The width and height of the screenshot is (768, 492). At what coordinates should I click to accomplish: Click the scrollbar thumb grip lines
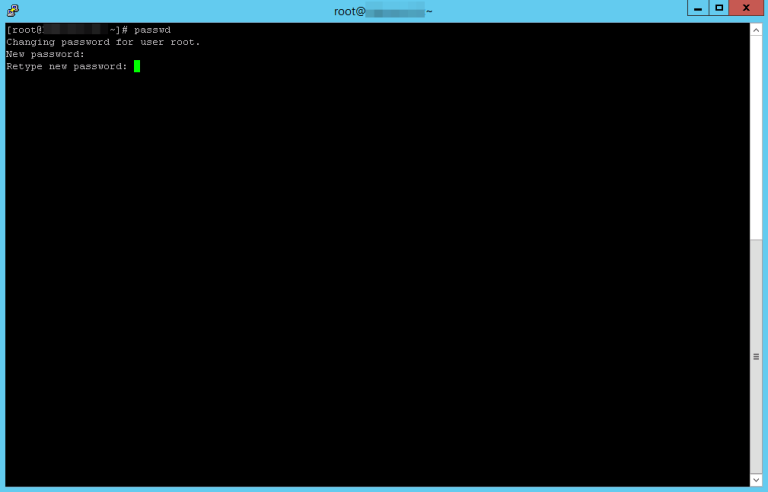(x=756, y=356)
